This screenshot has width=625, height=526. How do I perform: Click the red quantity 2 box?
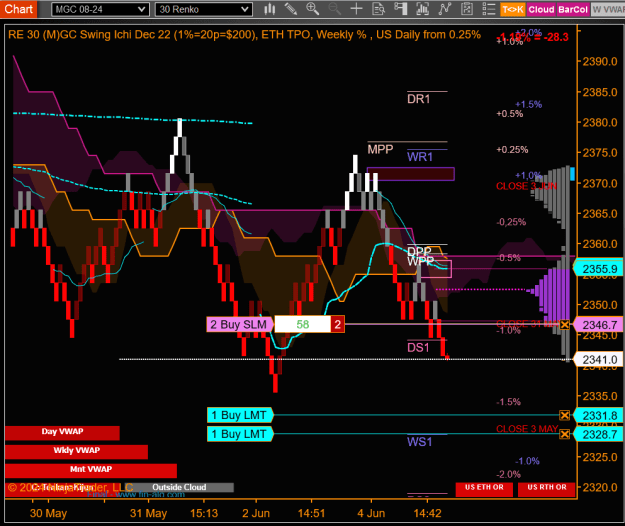337,324
